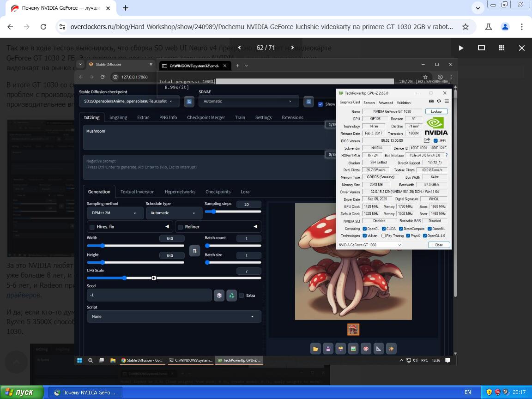View site information icon in the address bar

62,27
